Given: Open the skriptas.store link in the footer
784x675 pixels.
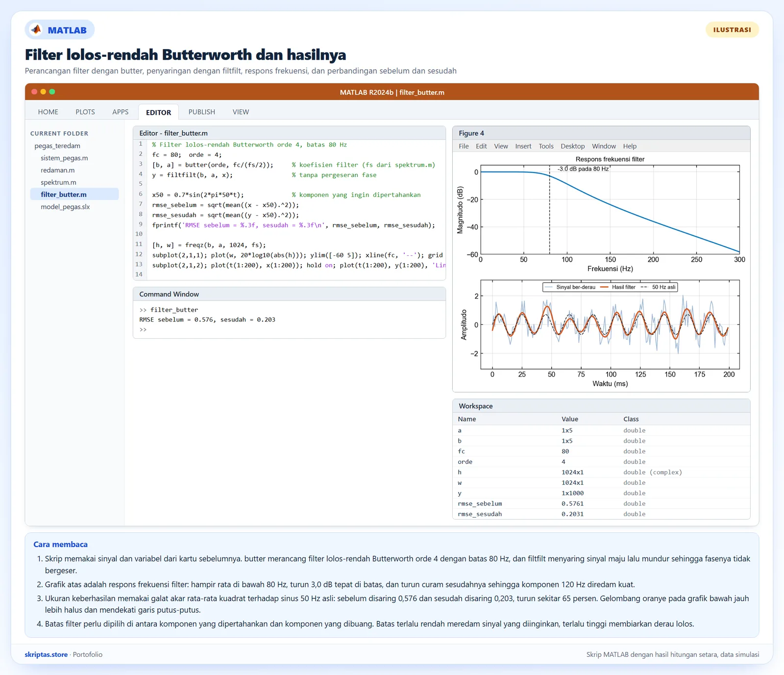Looking at the screenshot, I should pos(46,654).
